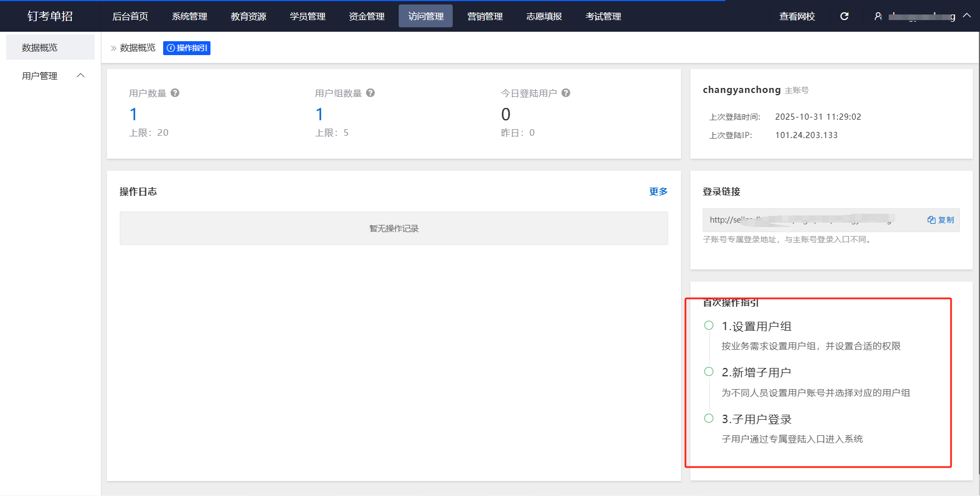980x496 pixels.
Task: Open the 数据概览 sidebar item
Action: coord(40,48)
